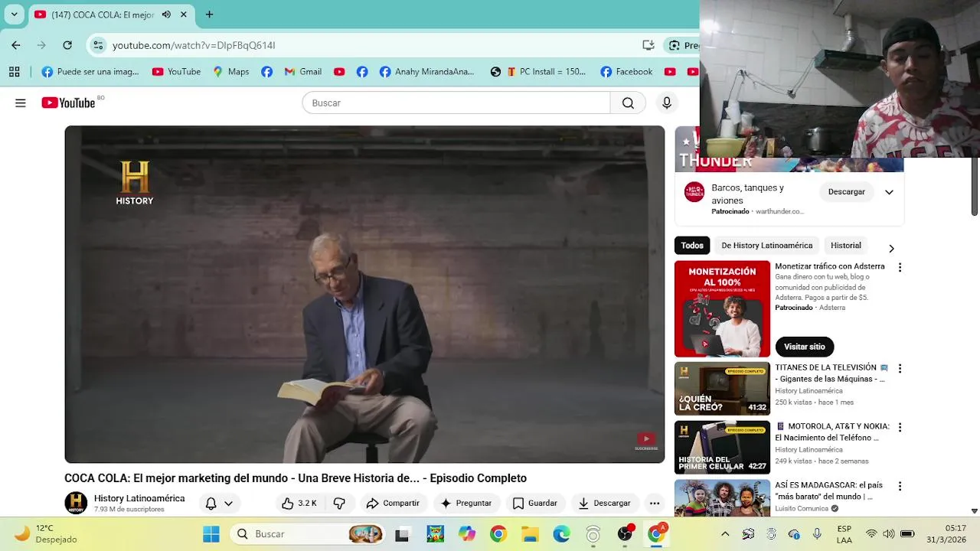Open the Gmail bookmark

pos(302,71)
